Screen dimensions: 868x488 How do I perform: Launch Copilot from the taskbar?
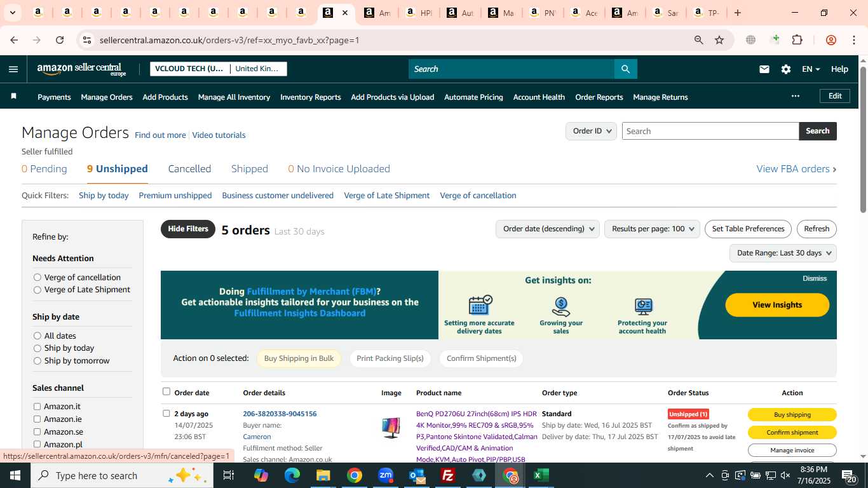click(x=261, y=475)
